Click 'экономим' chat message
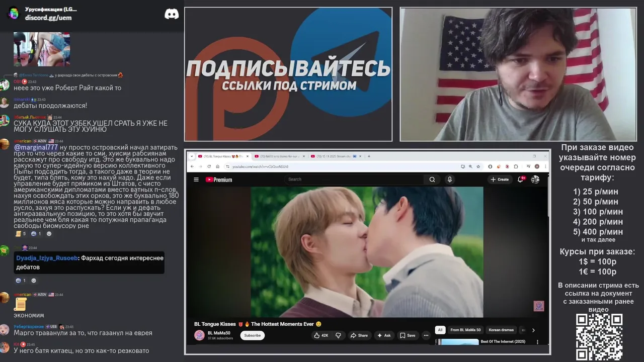Screen dimensions: 644x362 pos(29,315)
